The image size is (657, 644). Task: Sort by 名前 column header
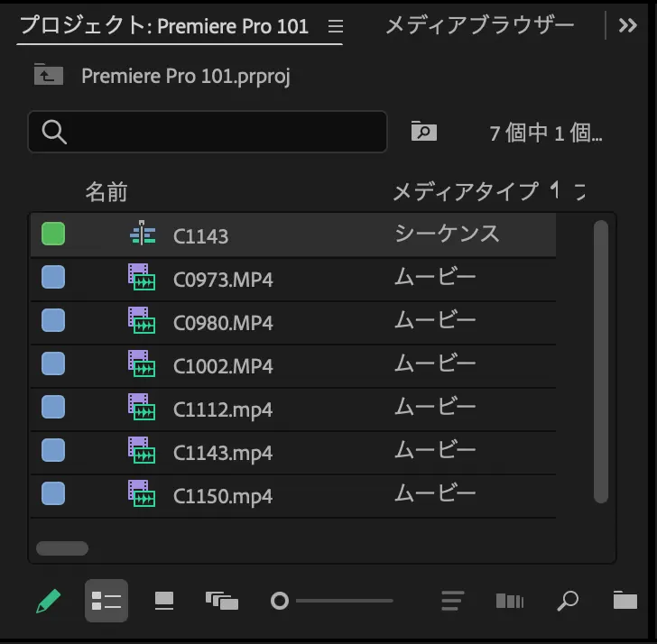[x=106, y=192]
